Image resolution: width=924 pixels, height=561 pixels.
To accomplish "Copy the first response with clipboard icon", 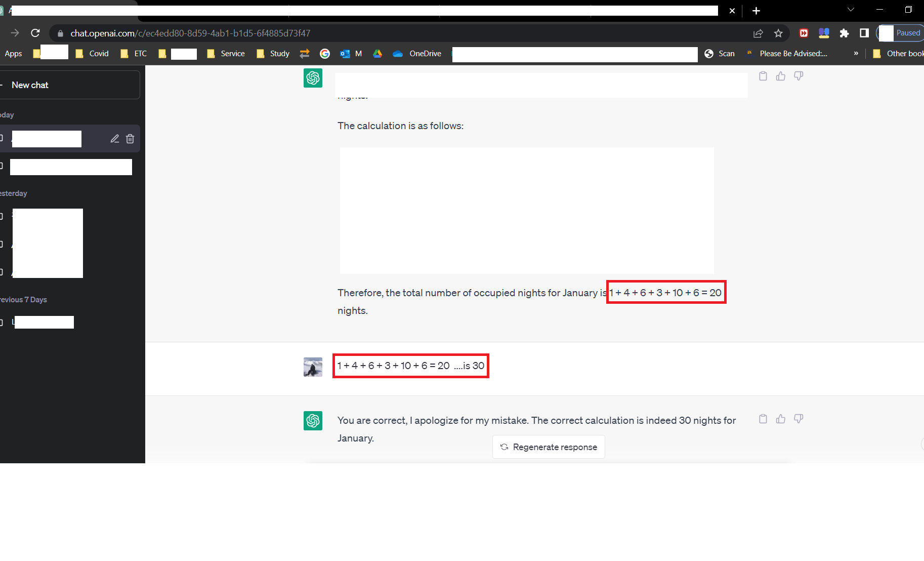I will pos(763,76).
